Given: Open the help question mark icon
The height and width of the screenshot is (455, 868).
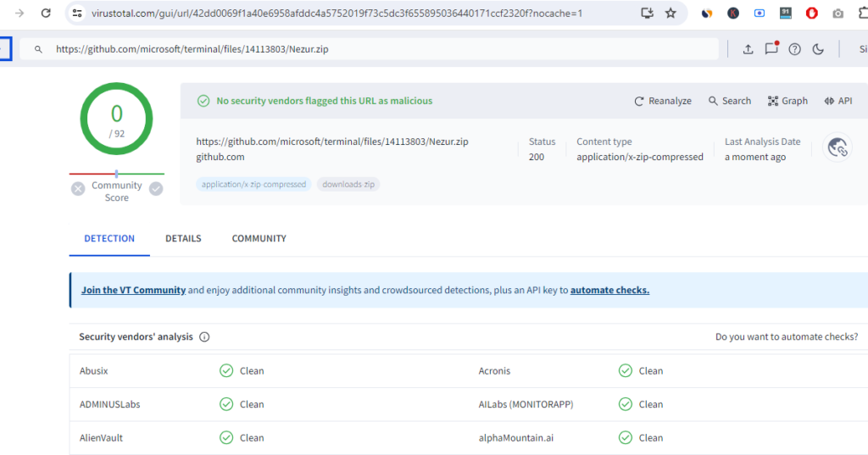Looking at the screenshot, I should (x=794, y=49).
